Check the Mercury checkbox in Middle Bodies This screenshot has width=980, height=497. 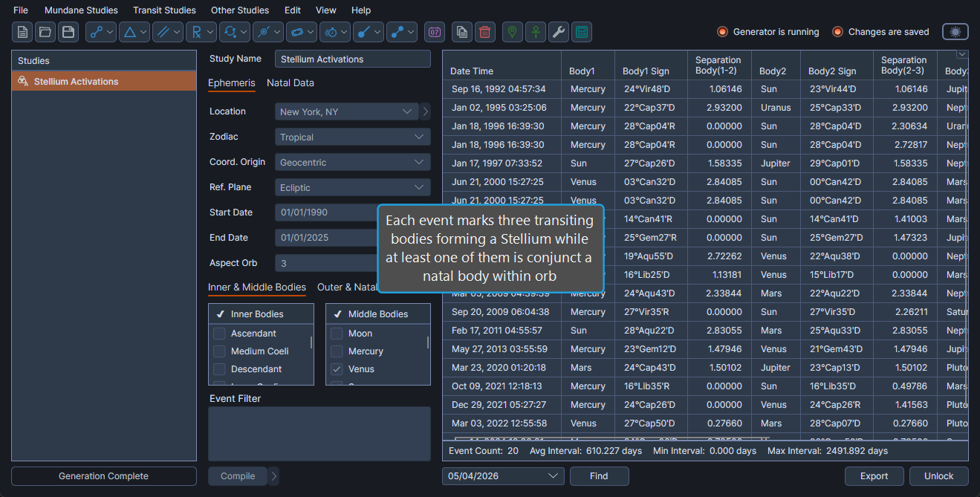coord(337,351)
